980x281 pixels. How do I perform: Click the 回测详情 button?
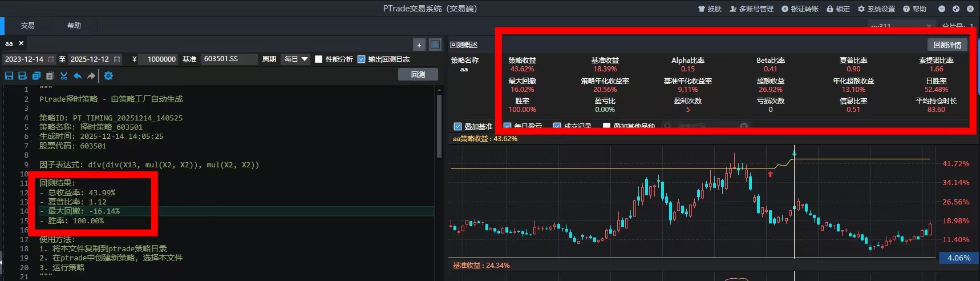click(947, 45)
